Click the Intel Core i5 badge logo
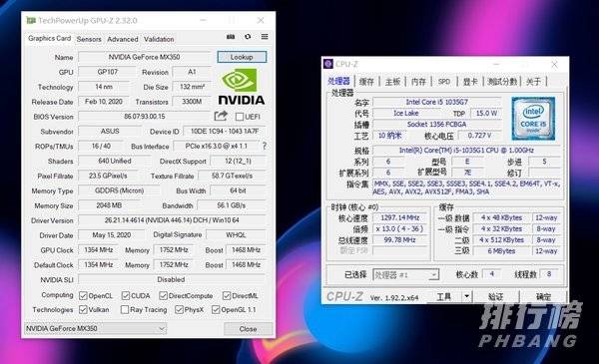The height and width of the screenshot is (364, 599). click(x=533, y=119)
